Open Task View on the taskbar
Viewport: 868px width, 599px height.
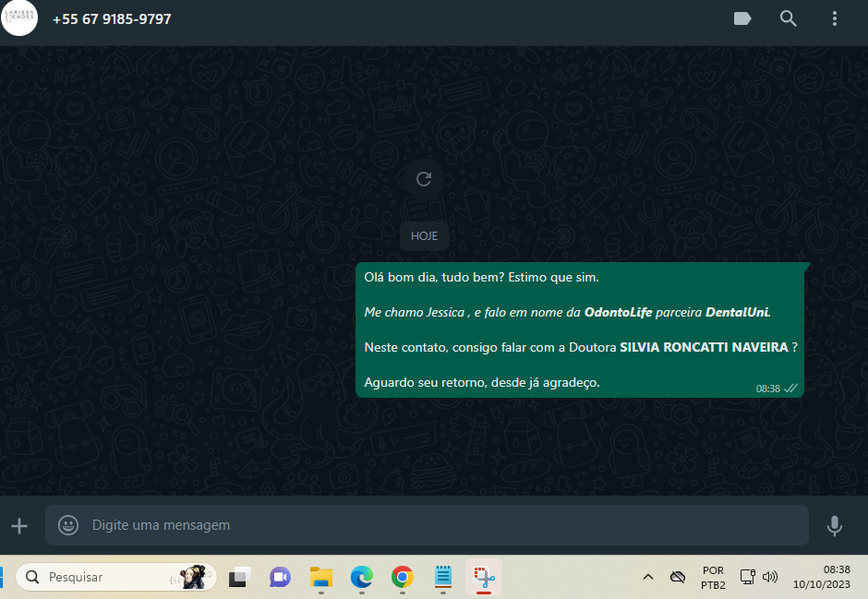(240, 577)
